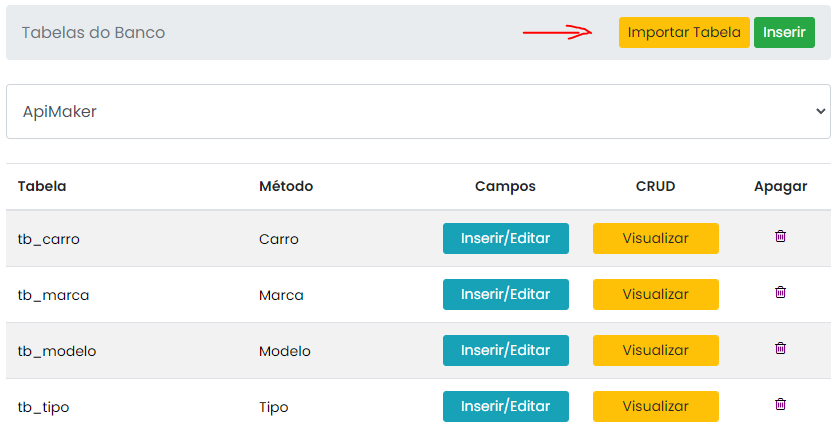Open Inserir/Editar fields for tb_marca
Viewport: 837px width, 446px height.
tap(505, 295)
